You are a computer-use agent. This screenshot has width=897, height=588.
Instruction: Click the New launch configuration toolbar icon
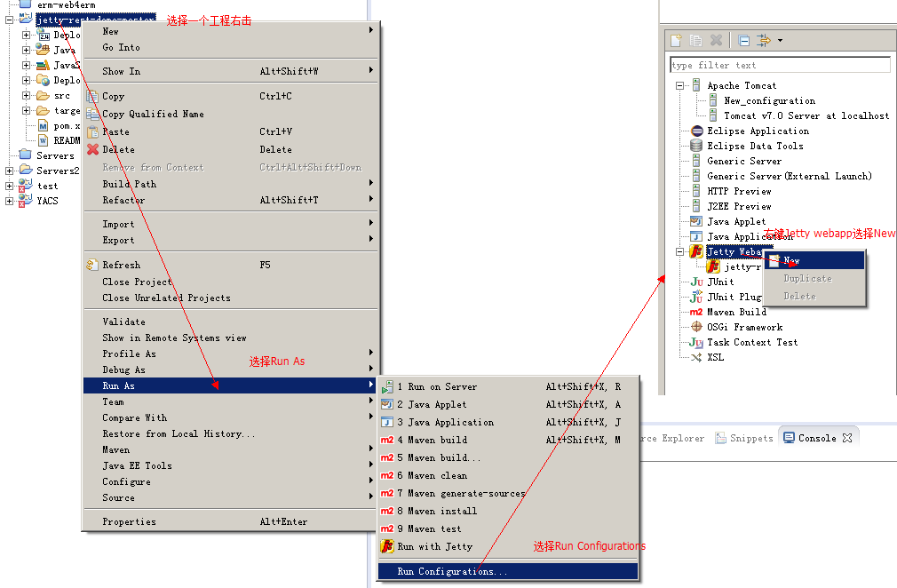click(x=676, y=41)
